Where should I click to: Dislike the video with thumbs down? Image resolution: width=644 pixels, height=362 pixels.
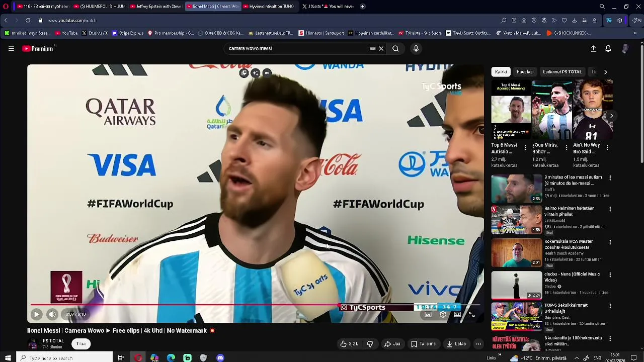(370, 344)
